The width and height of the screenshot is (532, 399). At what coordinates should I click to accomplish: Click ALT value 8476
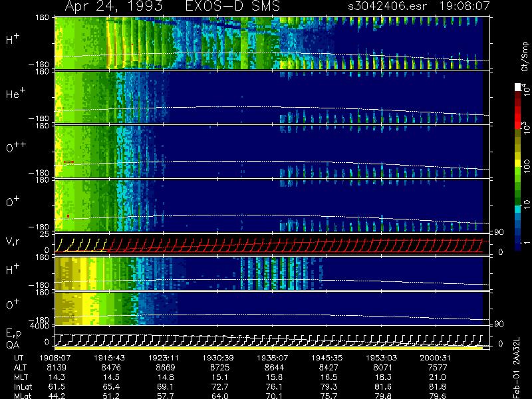(x=111, y=368)
